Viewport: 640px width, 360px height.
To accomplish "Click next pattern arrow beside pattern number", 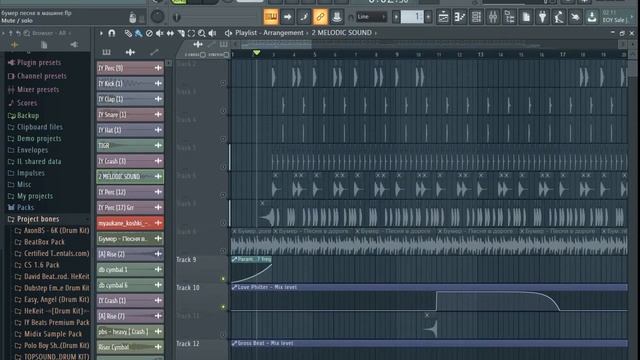I will 428,17.
